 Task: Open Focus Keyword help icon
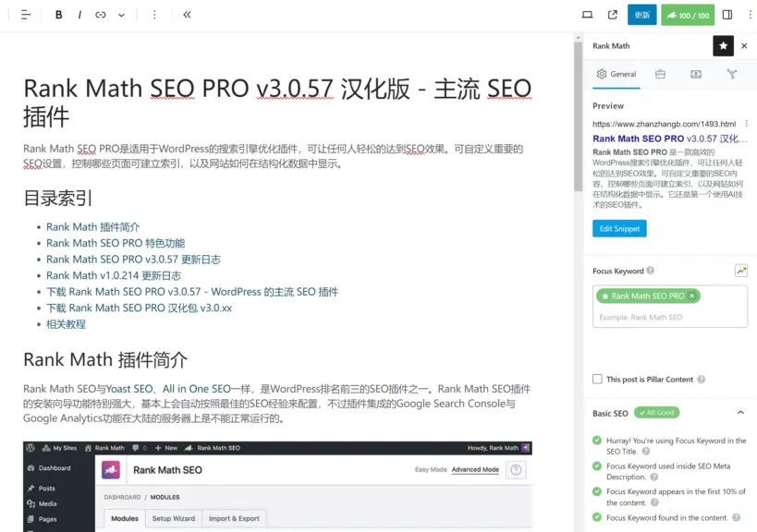click(x=651, y=271)
